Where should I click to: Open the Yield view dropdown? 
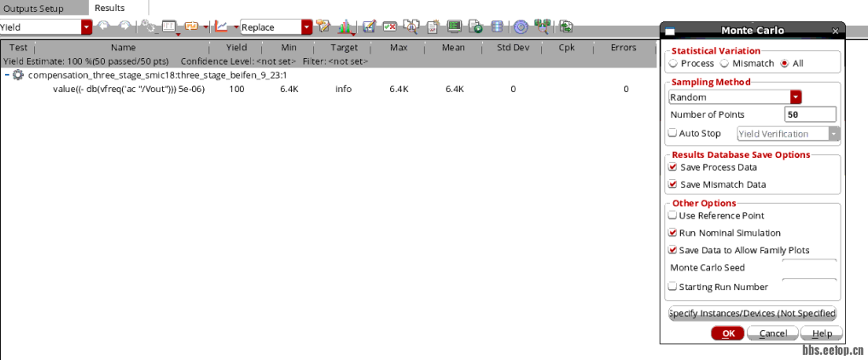tap(87, 26)
